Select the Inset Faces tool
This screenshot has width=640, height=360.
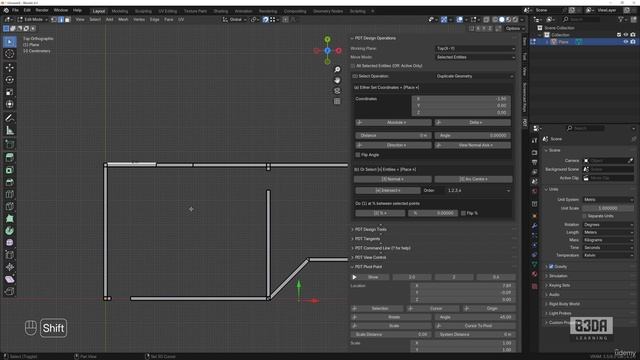[x=9, y=170]
